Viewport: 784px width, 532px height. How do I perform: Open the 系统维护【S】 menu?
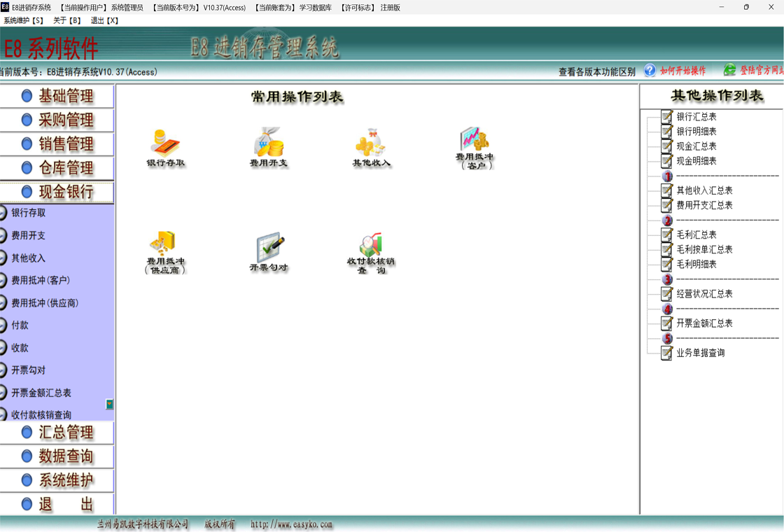click(23, 21)
